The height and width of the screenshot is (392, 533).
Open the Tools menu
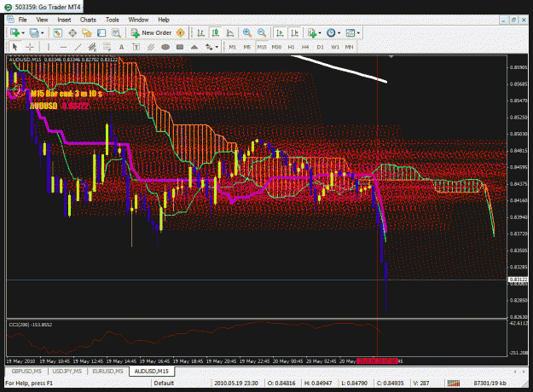[x=113, y=20]
